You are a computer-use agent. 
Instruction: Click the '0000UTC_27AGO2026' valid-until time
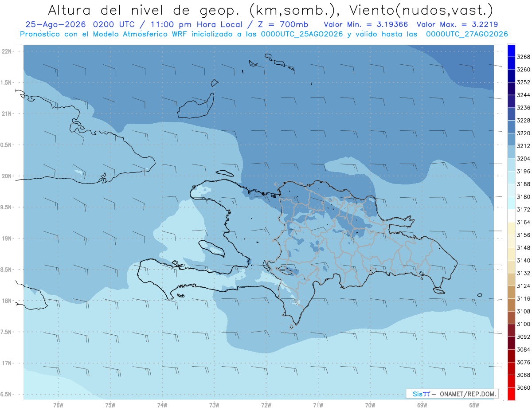pos(467,34)
